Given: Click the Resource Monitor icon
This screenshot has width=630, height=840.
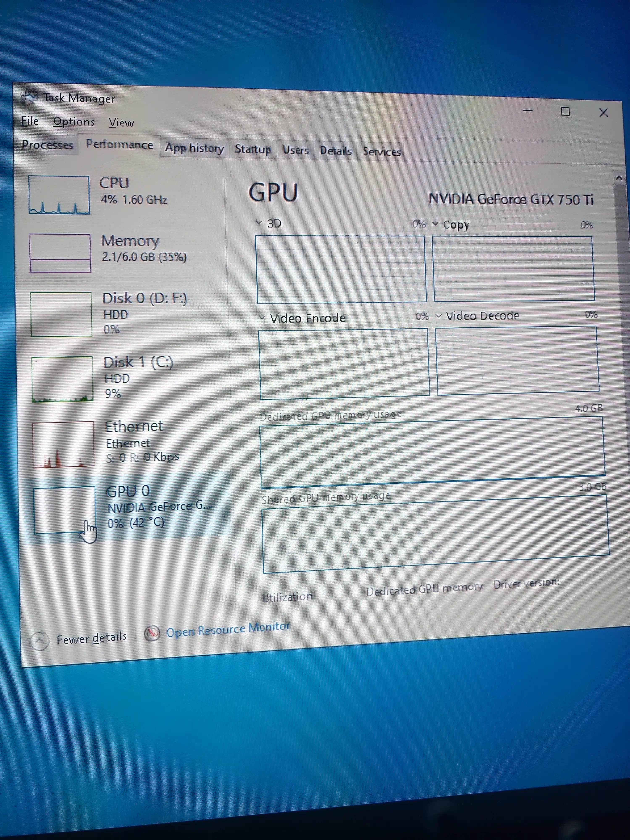Looking at the screenshot, I should (152, 634).
